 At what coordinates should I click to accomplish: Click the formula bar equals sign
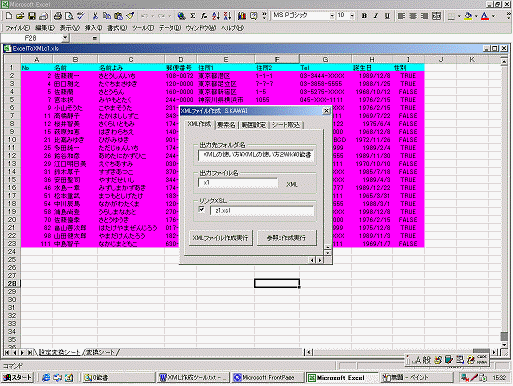coord(95,38)
